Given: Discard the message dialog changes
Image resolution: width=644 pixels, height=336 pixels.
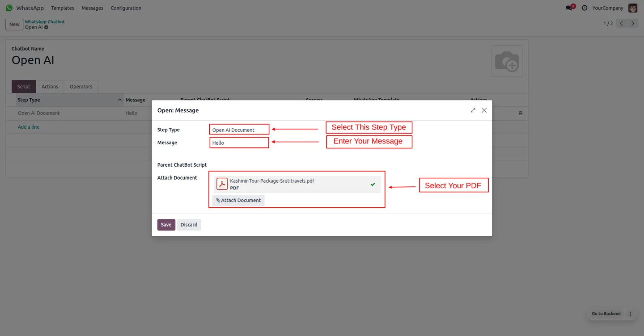Looking at the screenshot, I should (x=189, y=225).
